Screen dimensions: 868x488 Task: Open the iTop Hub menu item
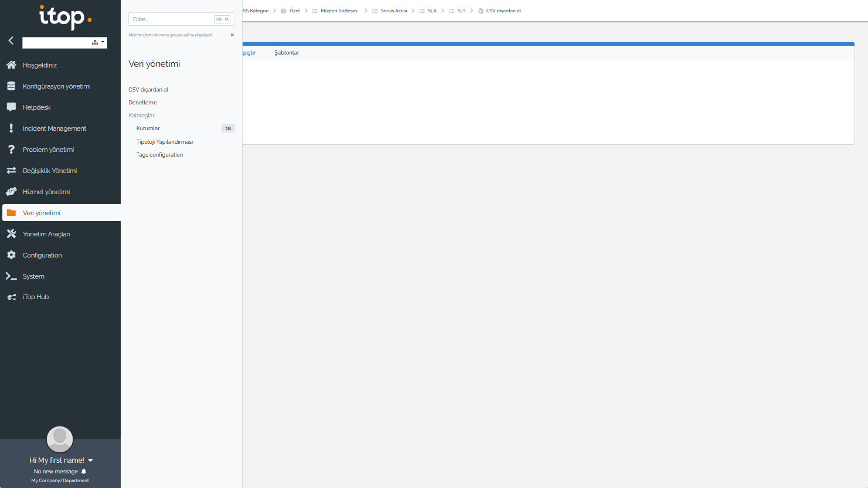pyautogui.click(x=36, y=297)
